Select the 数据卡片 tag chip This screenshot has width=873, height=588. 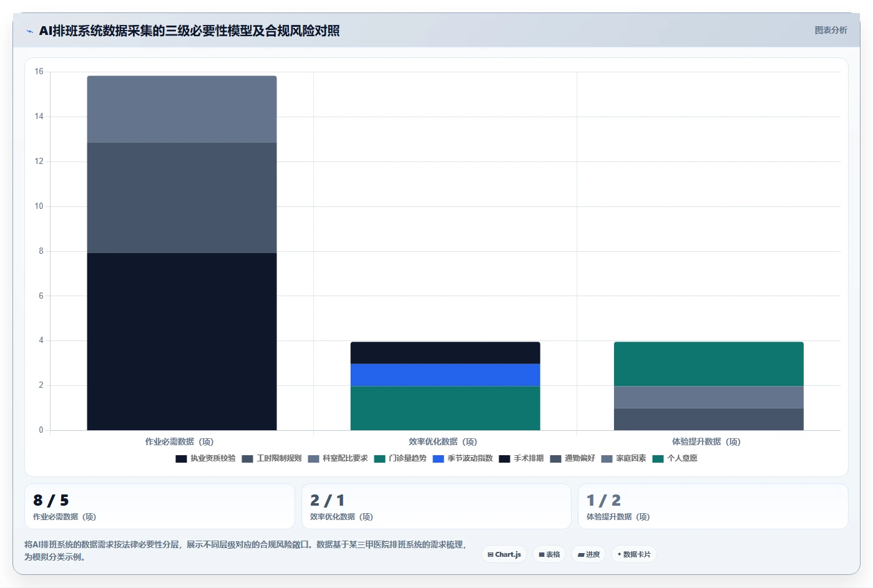click(633, 554)
